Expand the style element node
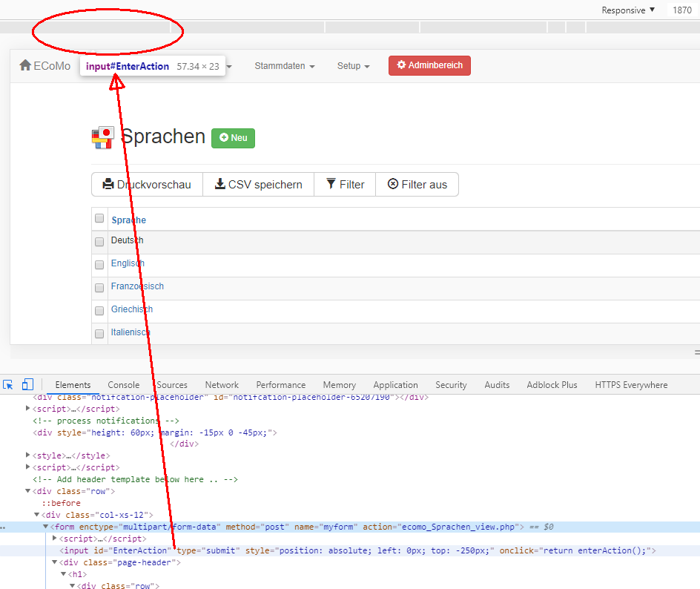The image size is (700, 589). point(27,455)
